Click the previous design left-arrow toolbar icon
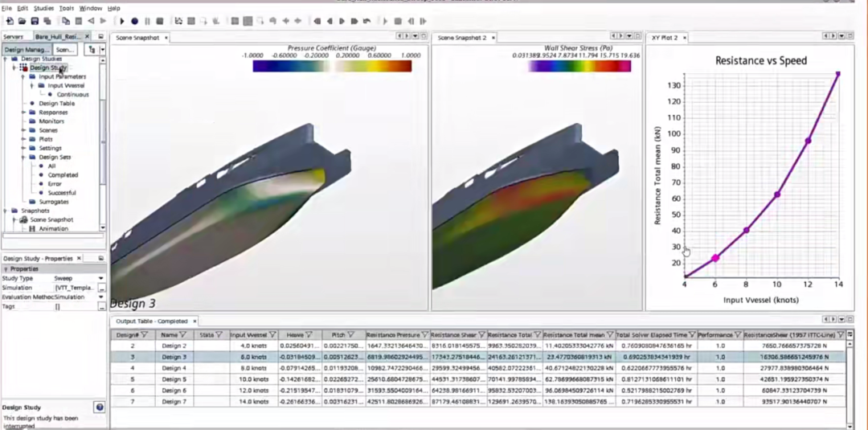 coord(330,21)
